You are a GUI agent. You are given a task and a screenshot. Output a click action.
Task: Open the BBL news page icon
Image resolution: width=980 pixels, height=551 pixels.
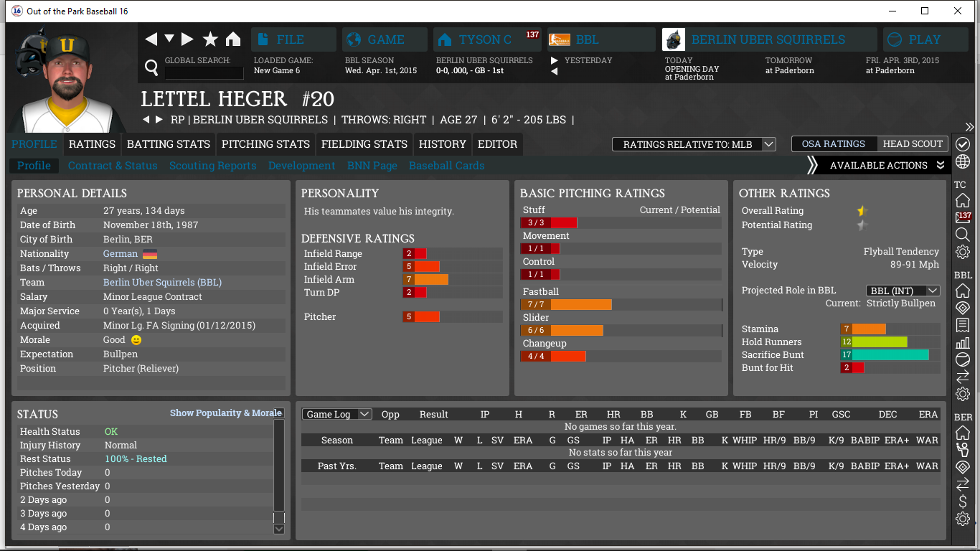click(x=963, y=326)
